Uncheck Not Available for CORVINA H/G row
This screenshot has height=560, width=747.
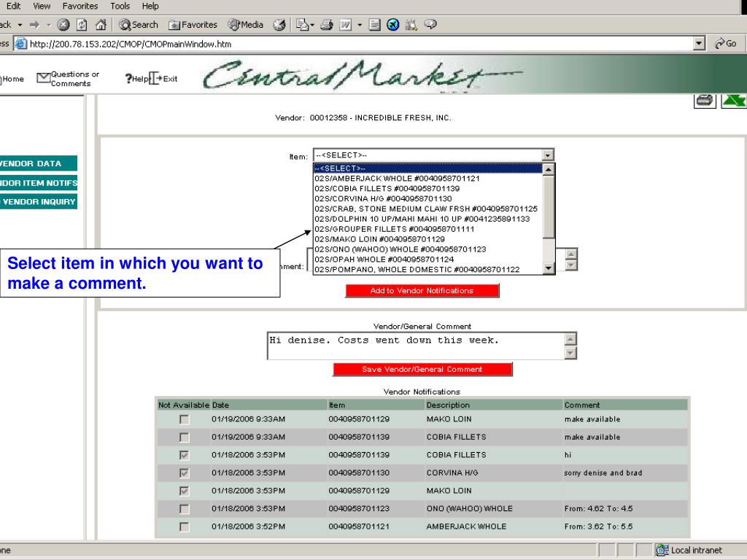[x=185, y=472]
